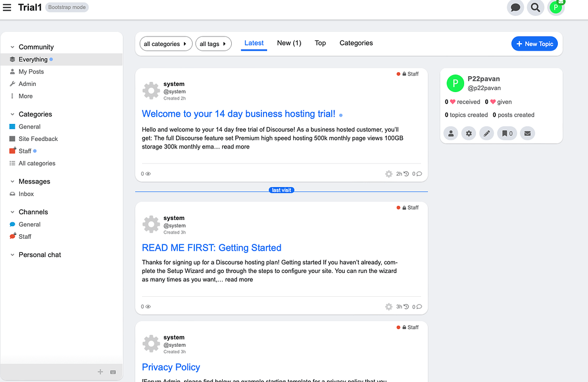
Task: Open the hamburger sidebar menu
Action: tap(7, 7)
